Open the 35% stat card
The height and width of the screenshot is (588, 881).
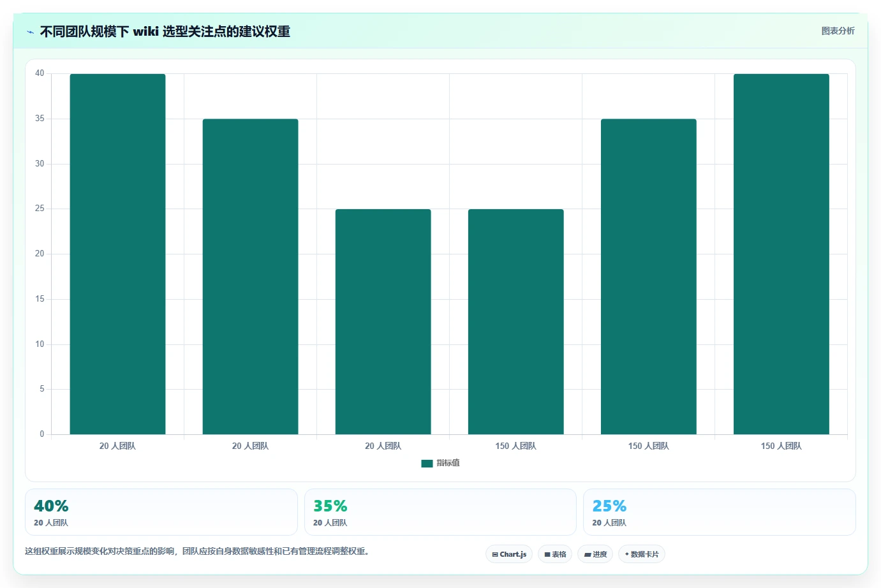click(x=440, y=512)
